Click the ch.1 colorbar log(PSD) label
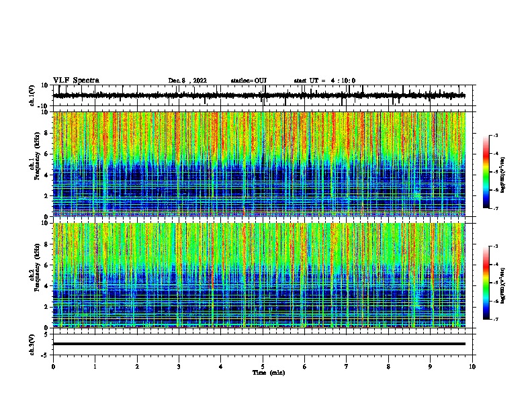Viewport: 532px width, 411px height. point(502,175)
